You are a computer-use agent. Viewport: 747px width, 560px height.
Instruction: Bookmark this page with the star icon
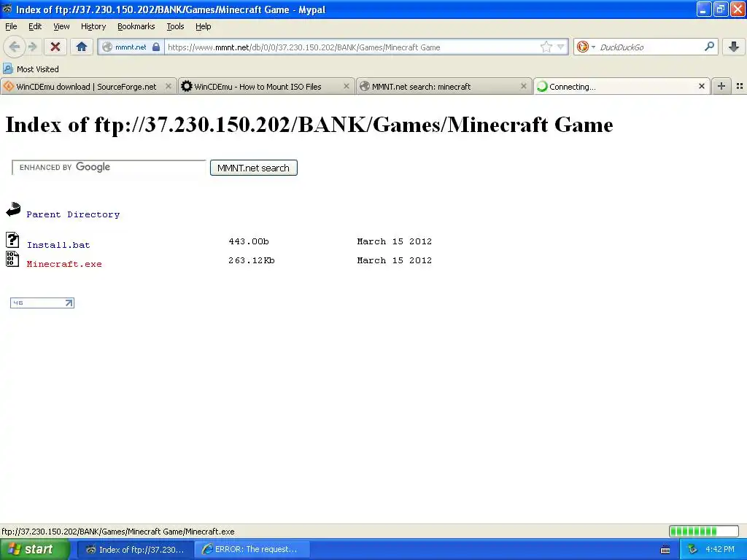coord(546,47)
